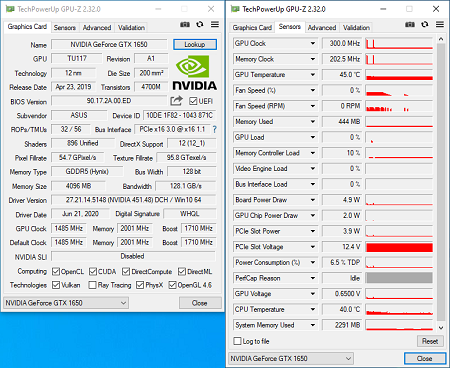Click screenshot camera icon in Sensors window
This screenshot has height=368, width=450.
(410, 24)
